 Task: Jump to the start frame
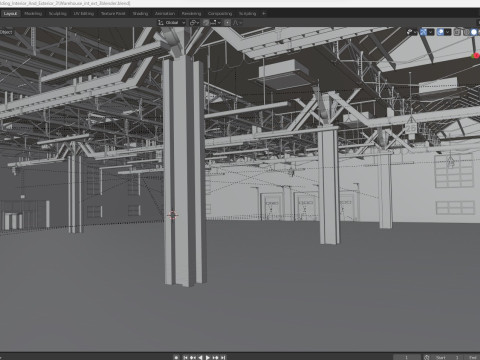click(185, 357)
